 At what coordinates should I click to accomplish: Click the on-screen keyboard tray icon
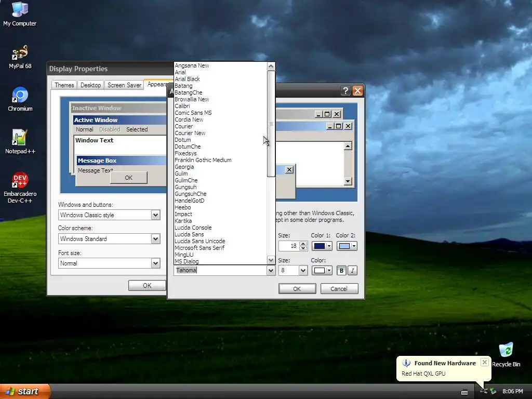(x=464, y=392)
